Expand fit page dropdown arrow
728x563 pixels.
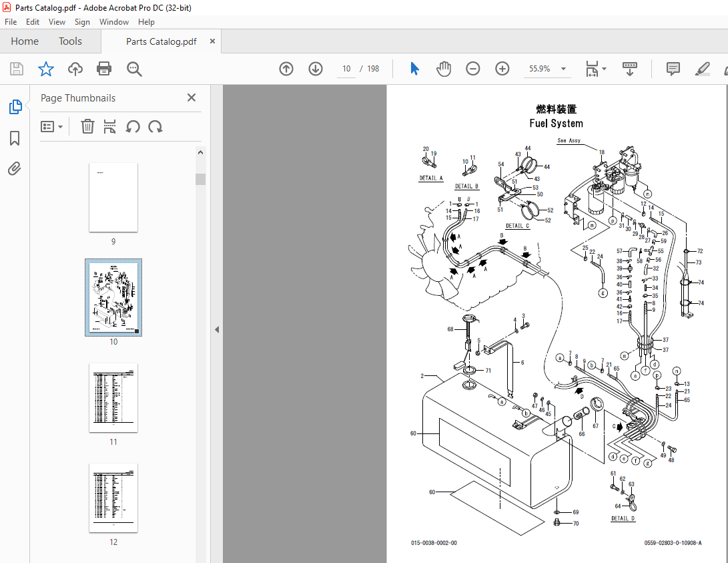click(604, 69)
